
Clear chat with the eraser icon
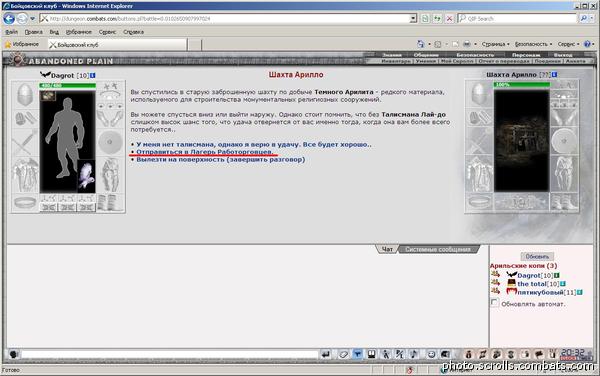[343, 355]
